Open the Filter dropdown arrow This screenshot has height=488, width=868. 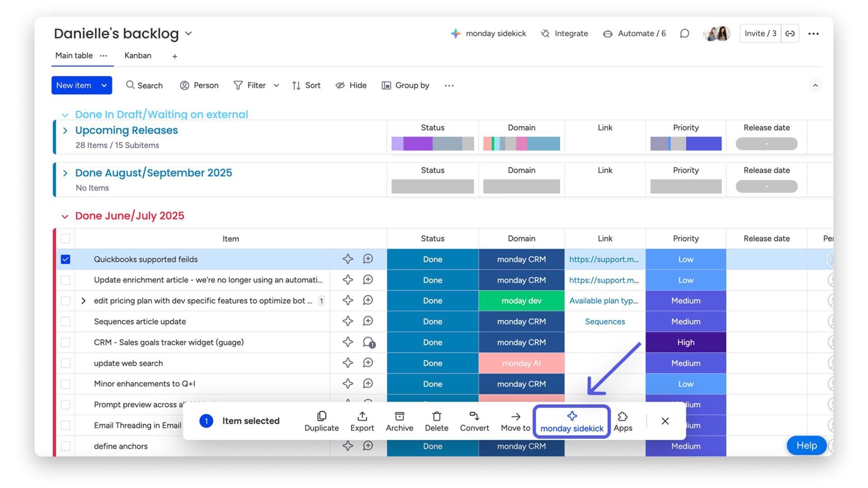pos(276,85)
